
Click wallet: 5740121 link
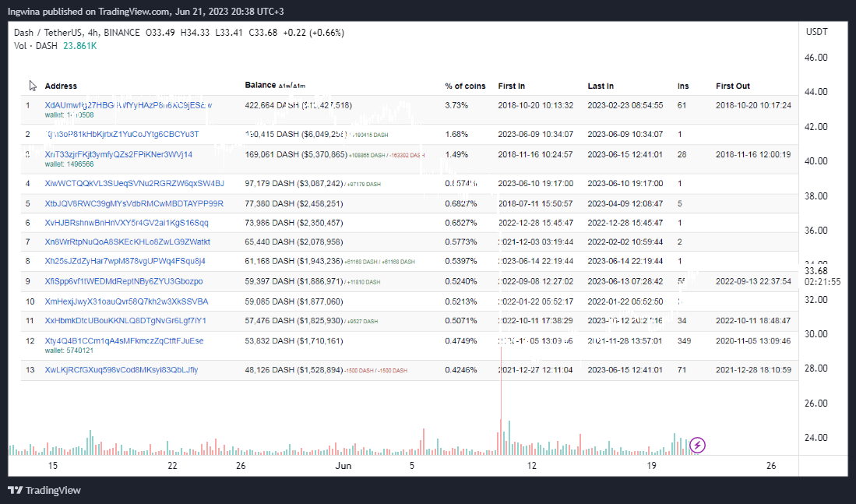[69, 350]
